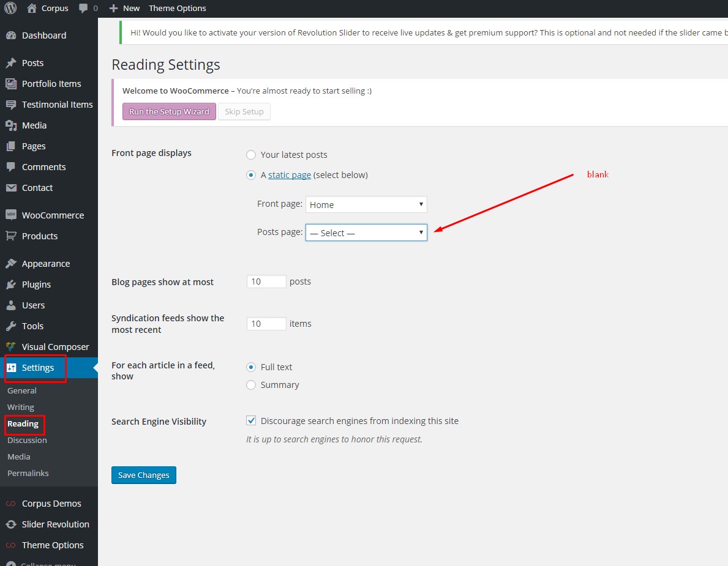
Task: Click the home icon beside Corpus
Action: (32, 8)
